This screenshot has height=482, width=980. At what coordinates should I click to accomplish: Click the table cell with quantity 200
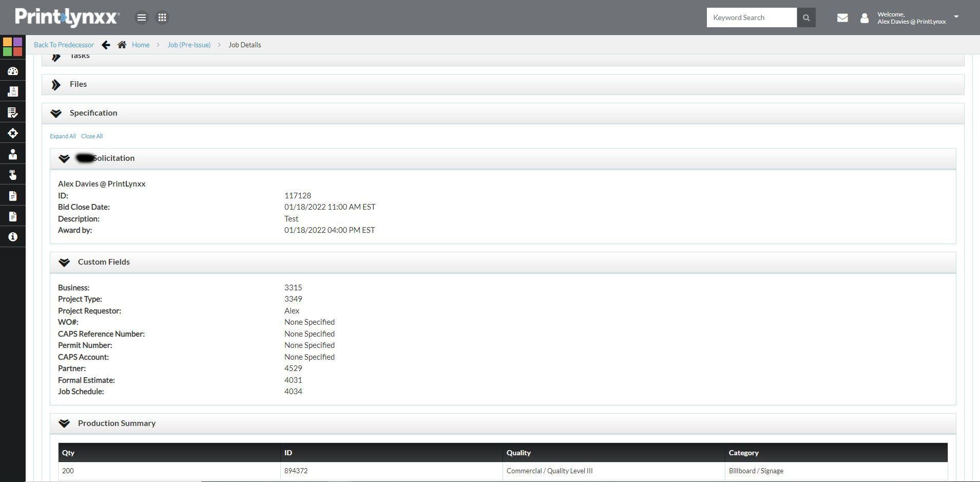(169, 471)
